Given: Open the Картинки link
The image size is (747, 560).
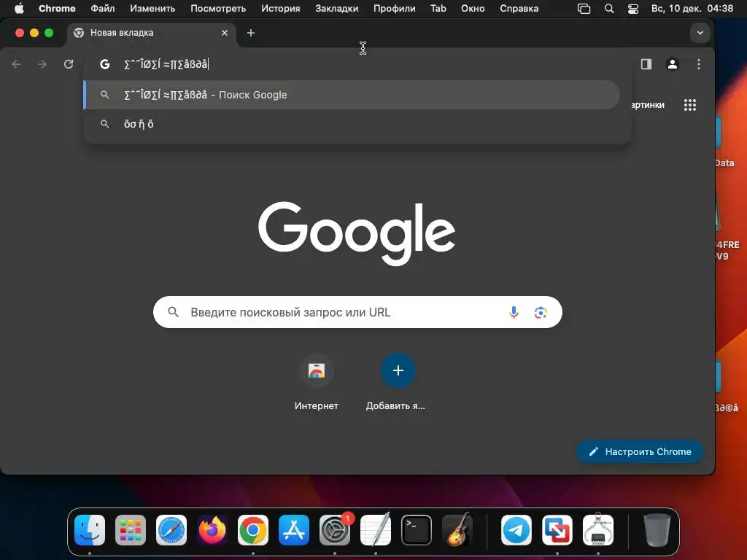Looking at the screenshot, I should click(647, 105).
